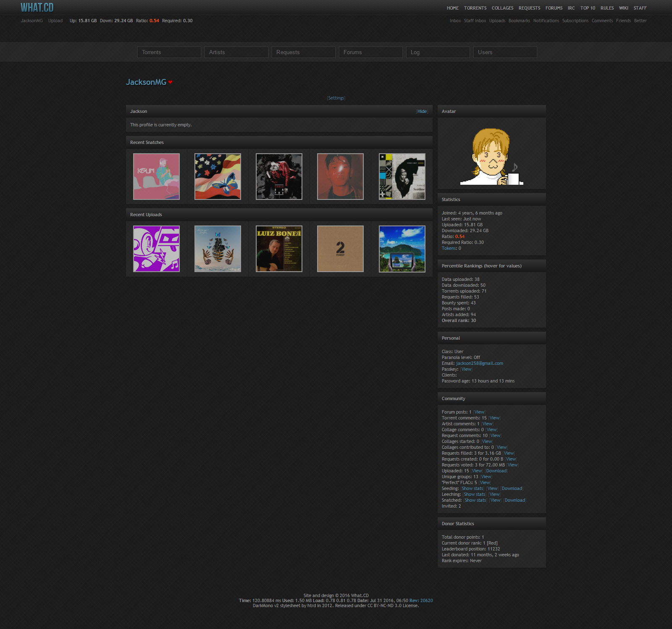Show stats for Snatched
This screenshot has height=629, width=672.
[x=476, y=500]
